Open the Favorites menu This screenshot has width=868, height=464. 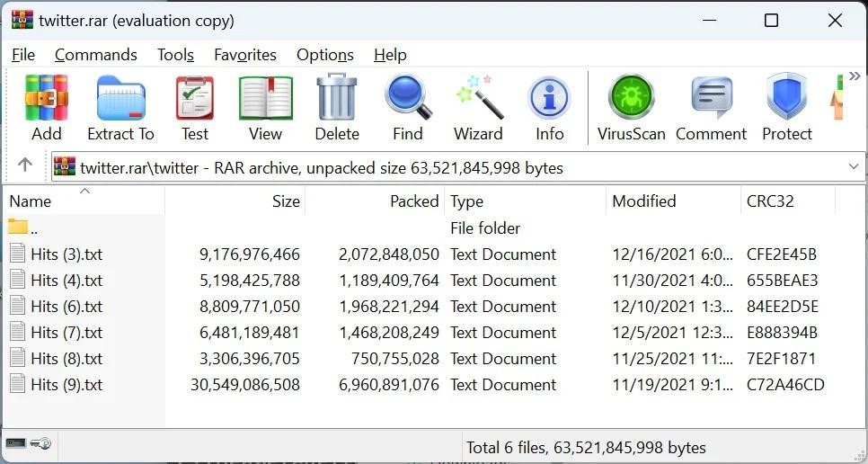(244, 55)
